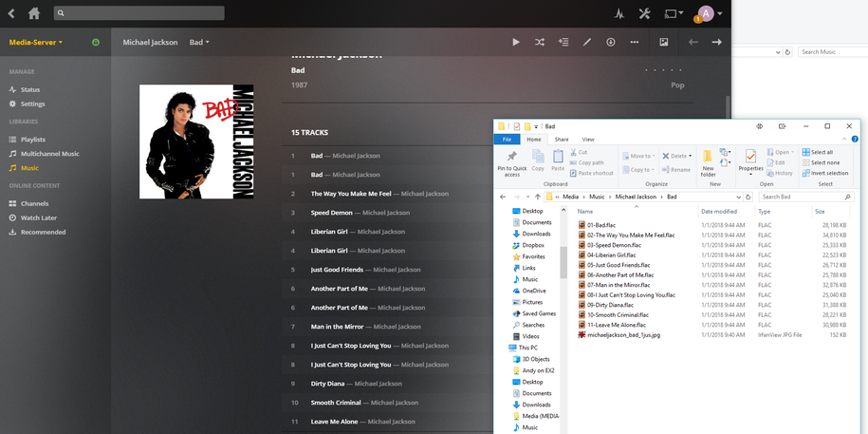This screenshot has width=868, height=434.
Task: Click Invert selection in ribbon
Action: [824, 173]
